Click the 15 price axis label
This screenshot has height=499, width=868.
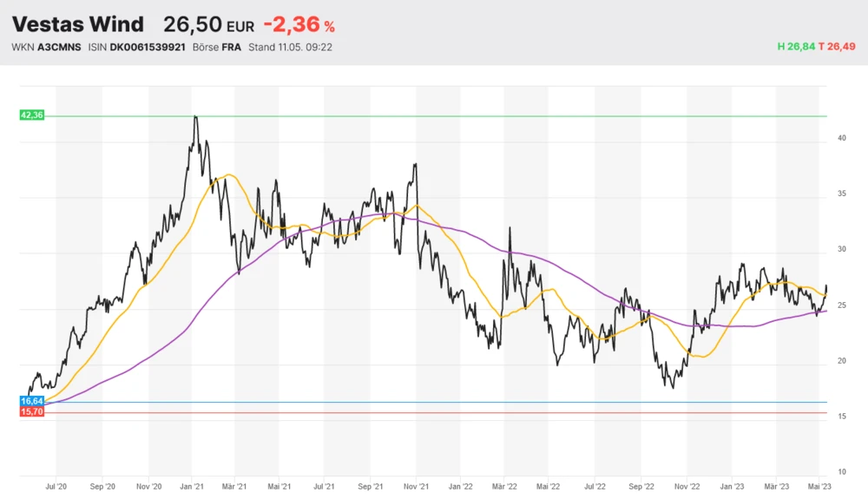pyautogui.click(x=841, y=416)
